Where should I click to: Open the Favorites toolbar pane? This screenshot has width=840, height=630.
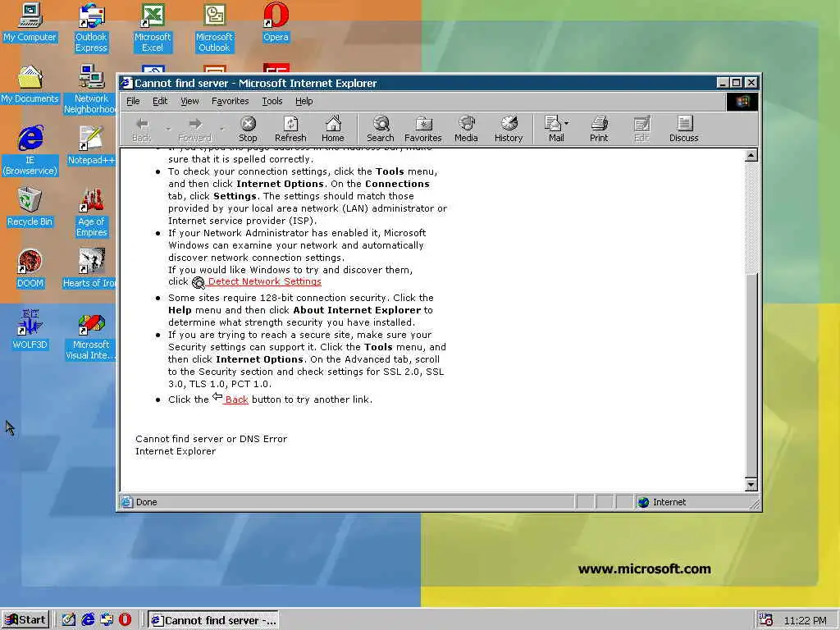pos(423,129)
